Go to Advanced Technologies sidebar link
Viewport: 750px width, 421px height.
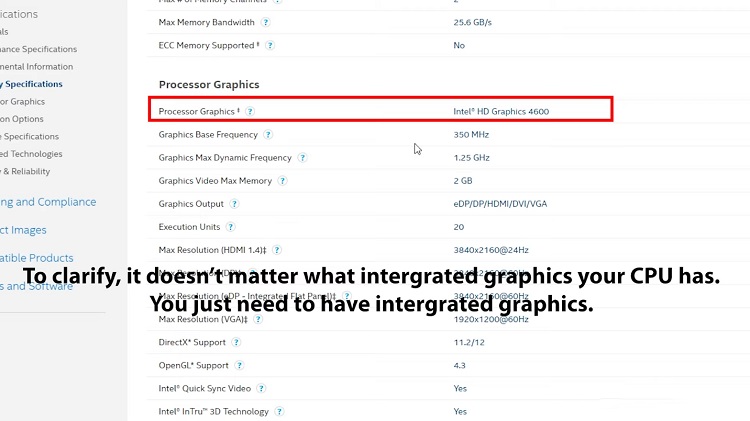[x=31, y=154]
